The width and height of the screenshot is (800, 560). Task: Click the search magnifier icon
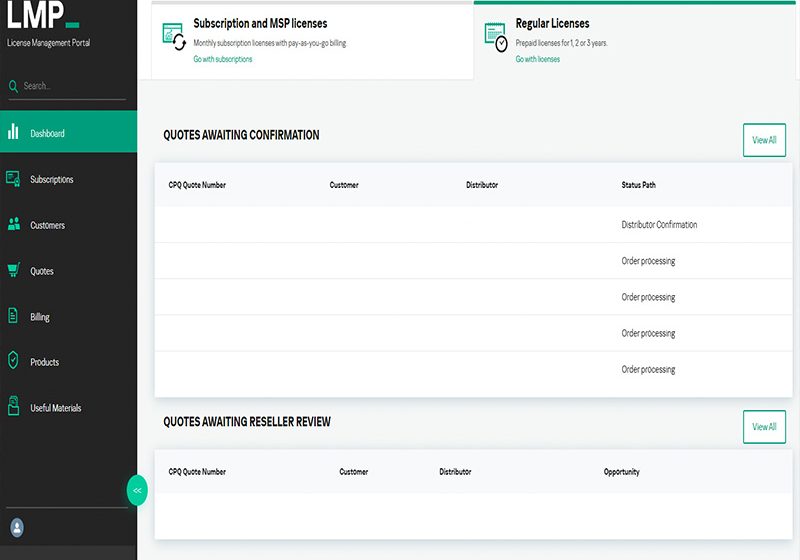(13, 86)
